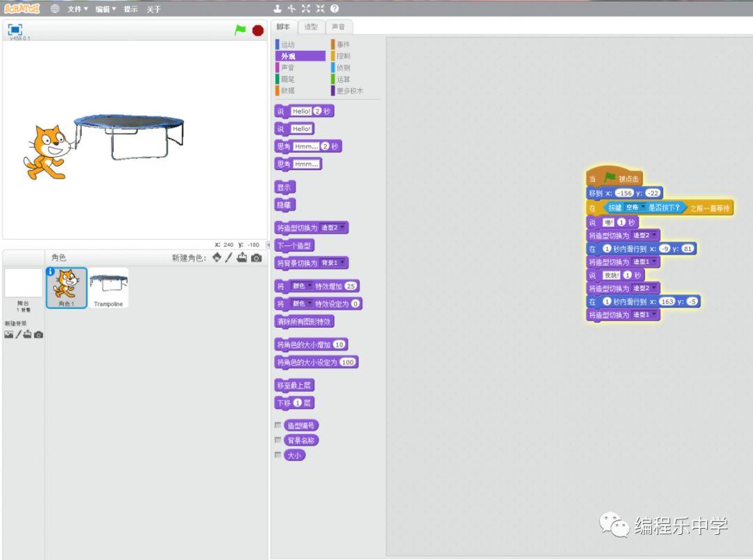Click the cat sprite on the stage
The image size is (753, 560).
pos(47,152)
